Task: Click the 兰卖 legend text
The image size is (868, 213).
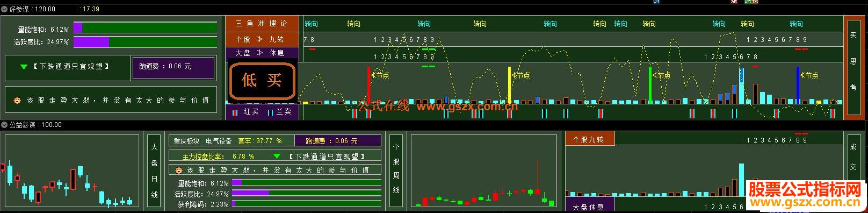Action: click(x=284, y=112)
